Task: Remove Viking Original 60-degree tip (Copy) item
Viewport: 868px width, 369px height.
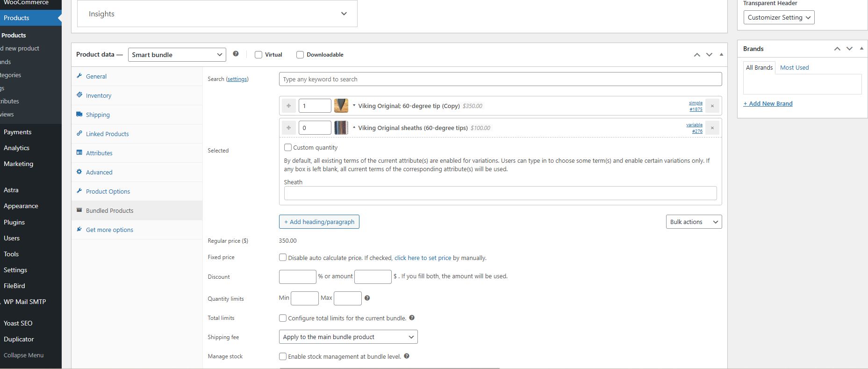Action: (x=712, y=106)
